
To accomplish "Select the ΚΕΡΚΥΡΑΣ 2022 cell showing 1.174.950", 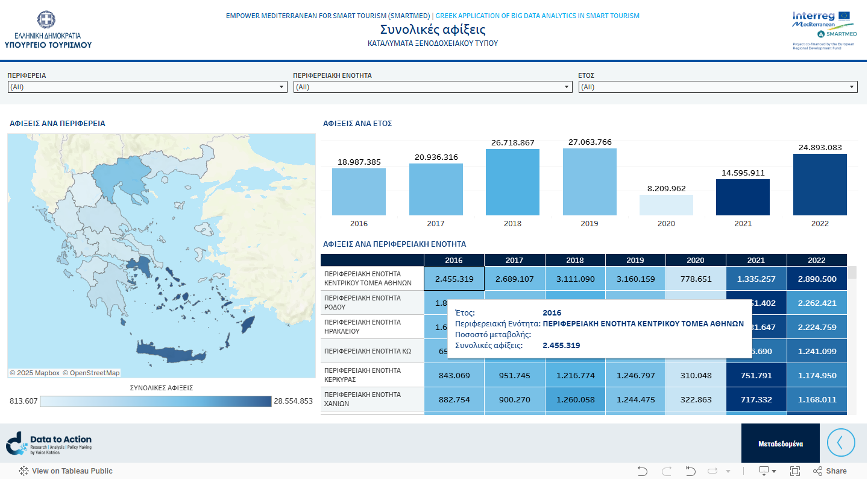I will [x=816, y=375].
